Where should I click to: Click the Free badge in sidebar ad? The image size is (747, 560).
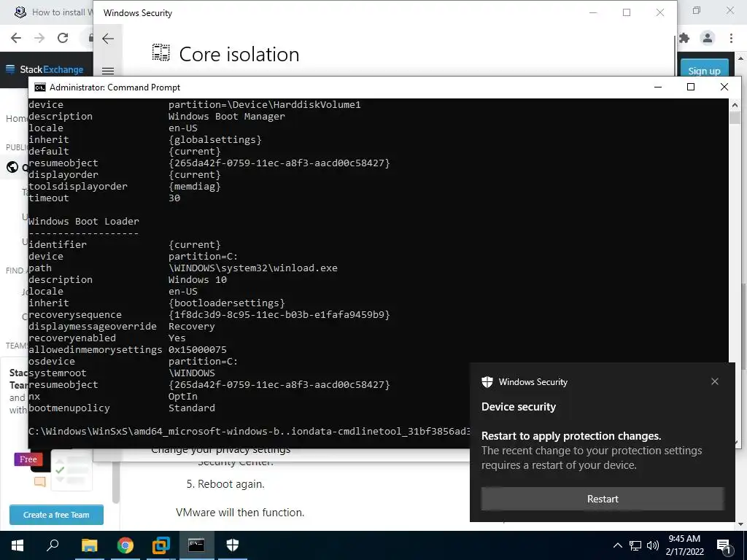pos(28,459)
